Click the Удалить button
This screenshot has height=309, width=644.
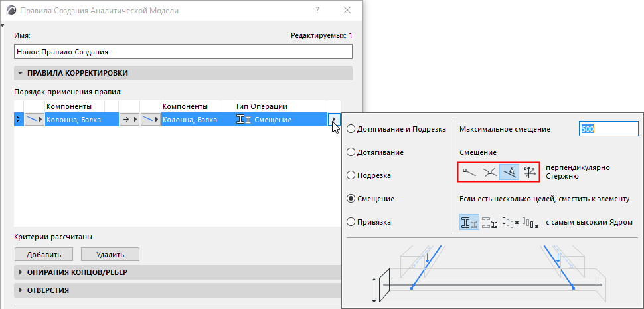pos(110,255)
